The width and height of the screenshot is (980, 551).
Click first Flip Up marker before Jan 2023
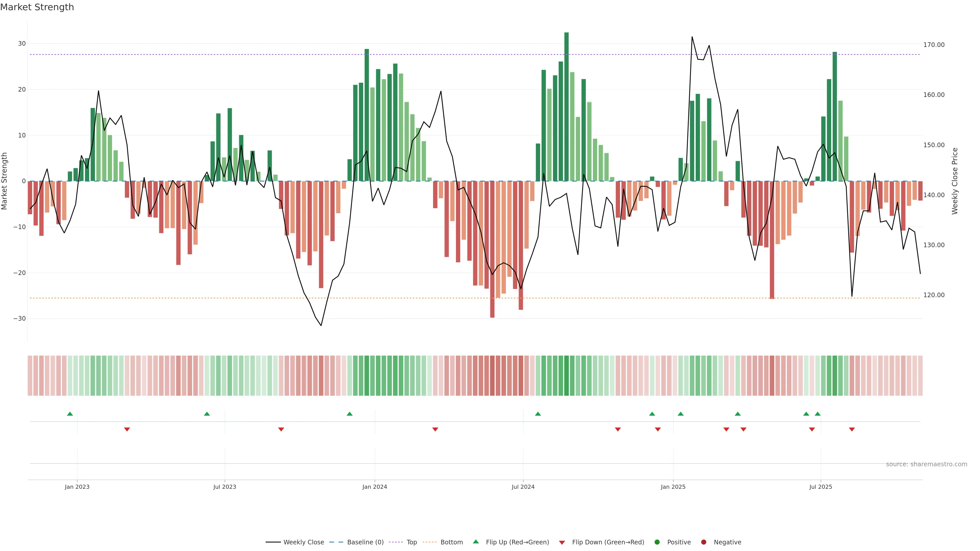click(70, 414)
